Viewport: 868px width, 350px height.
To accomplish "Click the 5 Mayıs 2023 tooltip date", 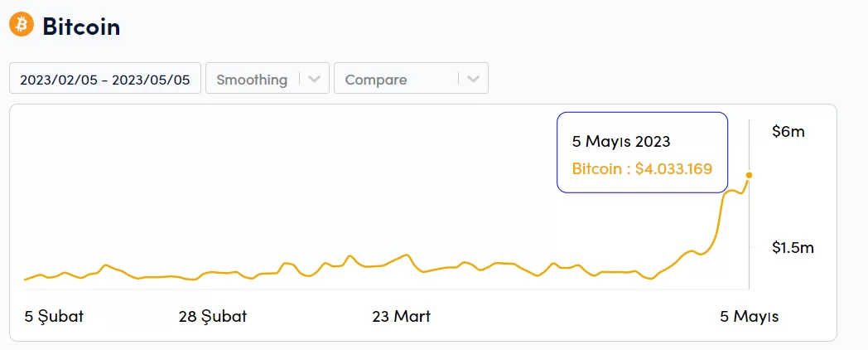I will click(621, 142).
